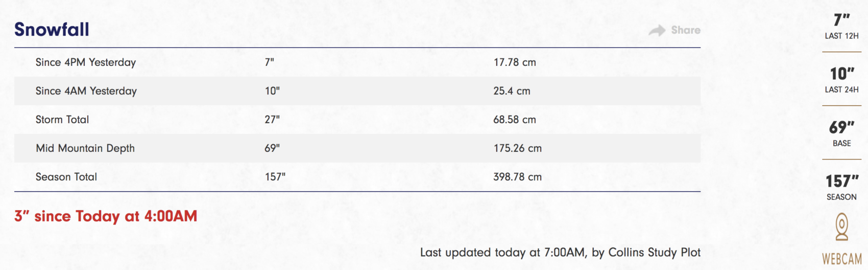Click the Storm Total row label
Screen dimensions: 868x270
pyautogui.click(x=62, y=120)
